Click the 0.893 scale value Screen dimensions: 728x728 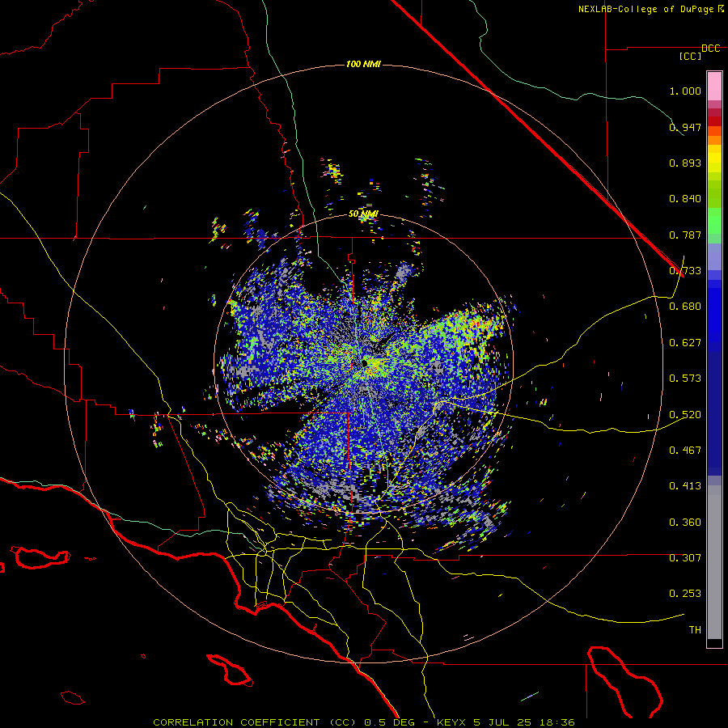(x=685, y=163)
